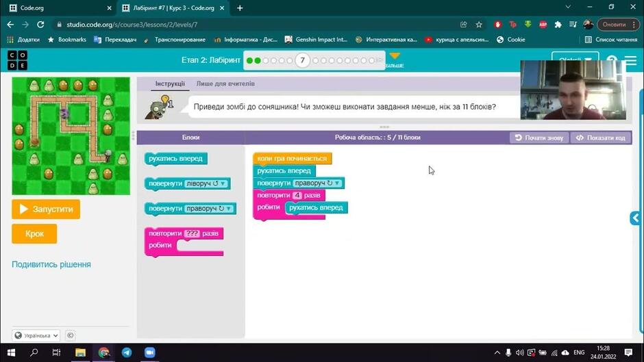The height and width of the screenshot is (362, 644).
Task: Click the volume icon in system tray
Action: tap(519, 352)
